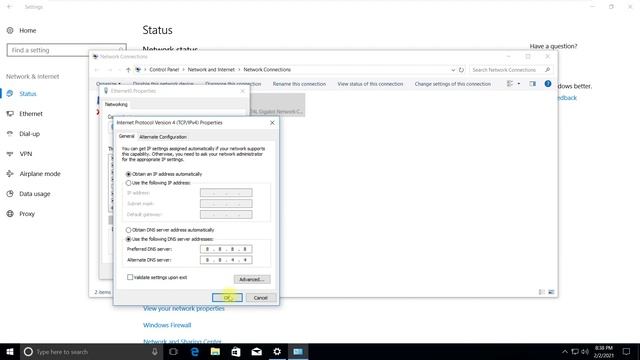Select Obtain DNS server address automatically

click(x=129, y=230)
